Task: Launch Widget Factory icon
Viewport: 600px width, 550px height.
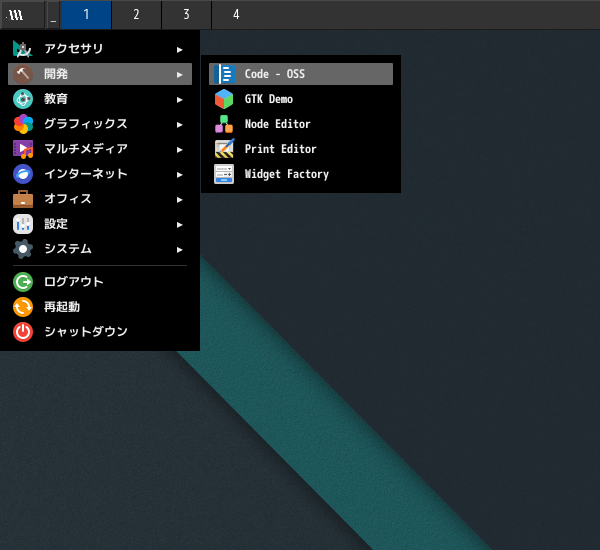Action: click(x=224, y=174)
